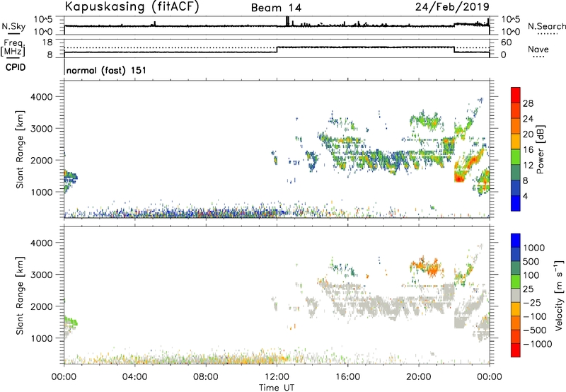
Task: Click the '28' power colorbar tick
Action: [528, 103]
